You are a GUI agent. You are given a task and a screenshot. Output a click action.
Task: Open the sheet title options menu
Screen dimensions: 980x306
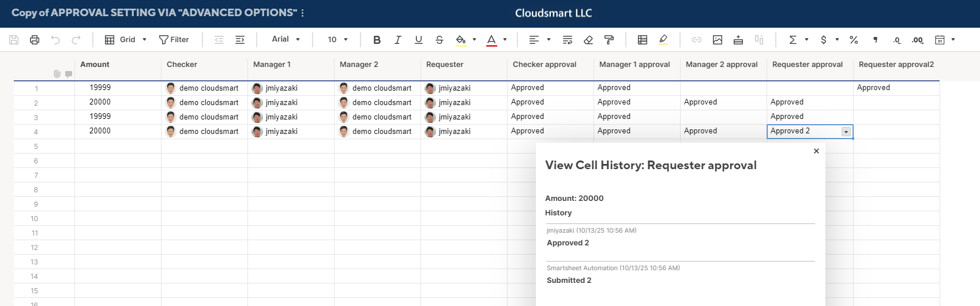pyautogui.click(x=303, y=13)
